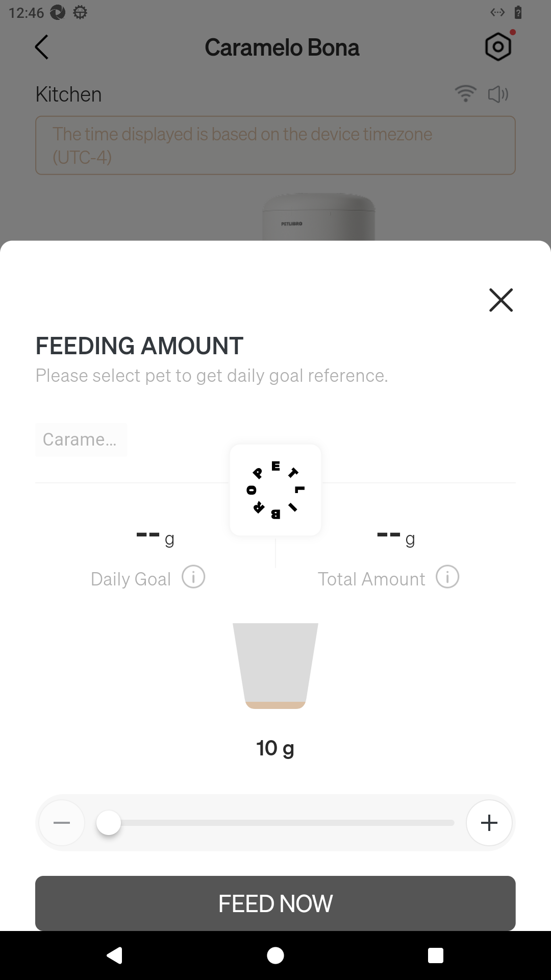
Task: Open device settings hexagon icon
Action: (498, 47)
